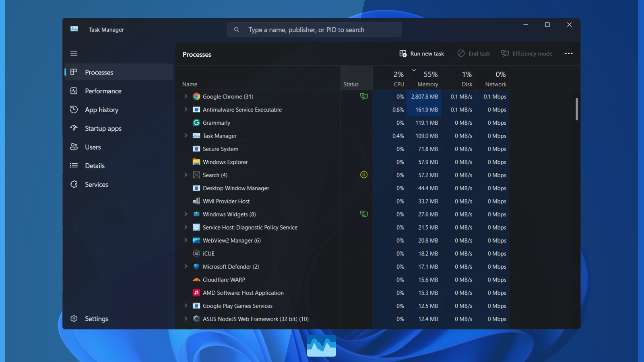Go to the Startup apps page

pyautogui.click(x=119, y=128)
